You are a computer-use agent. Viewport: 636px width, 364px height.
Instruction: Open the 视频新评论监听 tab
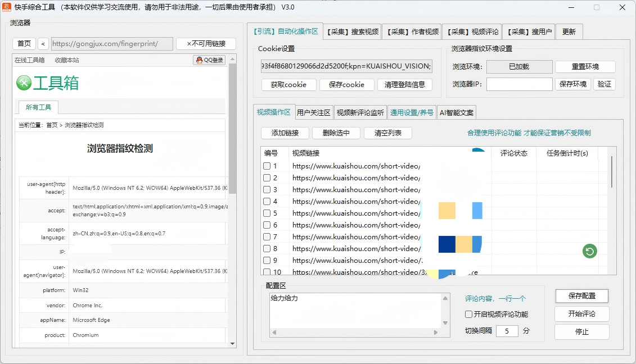pos(360,113)
